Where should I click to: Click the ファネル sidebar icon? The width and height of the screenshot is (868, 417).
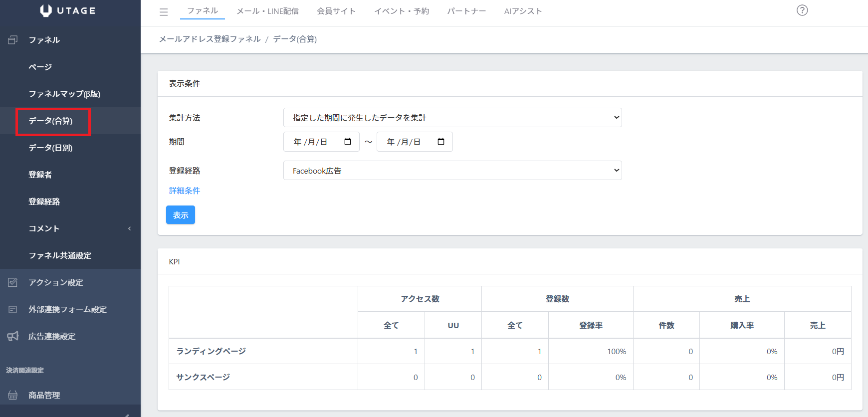coord(13,40)
